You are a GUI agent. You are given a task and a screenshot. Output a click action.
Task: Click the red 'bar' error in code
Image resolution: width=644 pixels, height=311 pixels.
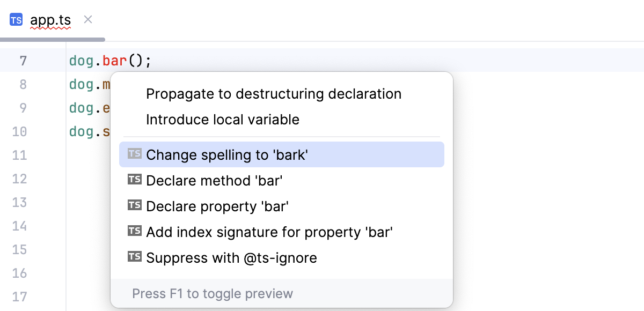click(114, 61)
